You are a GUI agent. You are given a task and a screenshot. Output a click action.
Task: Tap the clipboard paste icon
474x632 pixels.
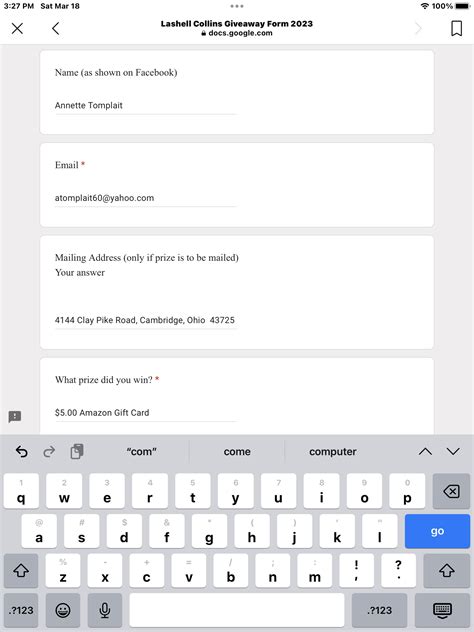point(77,451)
